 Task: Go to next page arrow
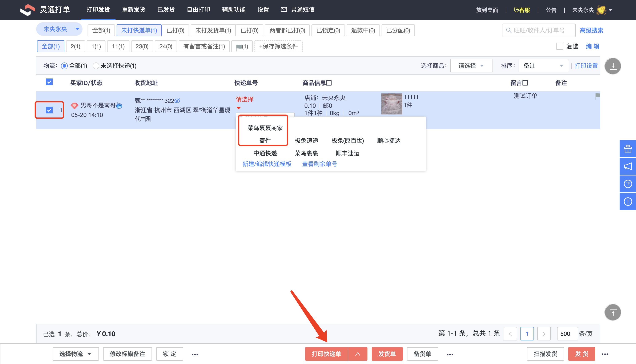pyautogui.click(x=544, y=333)
